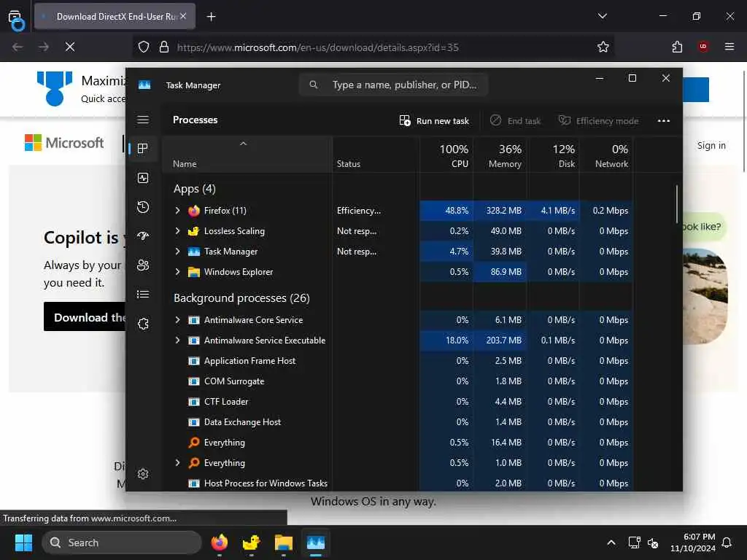This screenshot has width=747, height=560.
Task: Sort processes by CPU column
Action: pyautogui.click(x=446, y=155)
